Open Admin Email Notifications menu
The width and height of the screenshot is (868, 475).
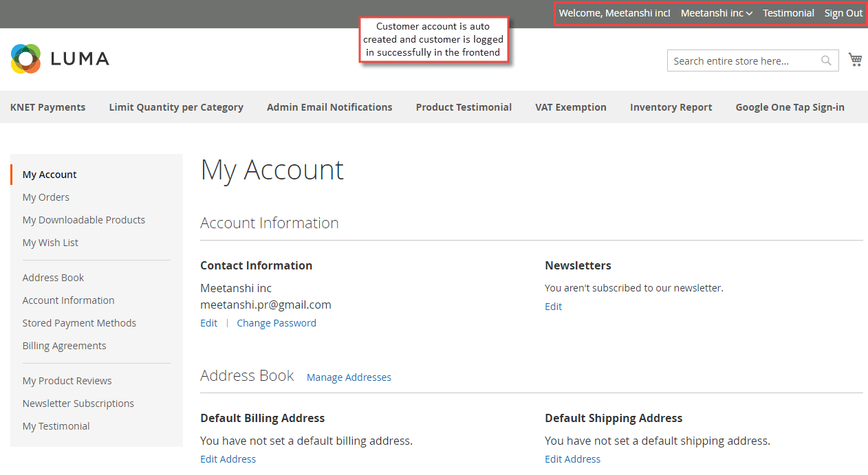(329, 107)
